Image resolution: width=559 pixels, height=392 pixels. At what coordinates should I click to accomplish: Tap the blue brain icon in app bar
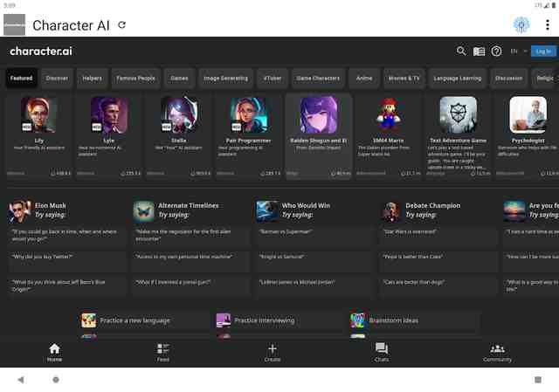coord(521,24)
